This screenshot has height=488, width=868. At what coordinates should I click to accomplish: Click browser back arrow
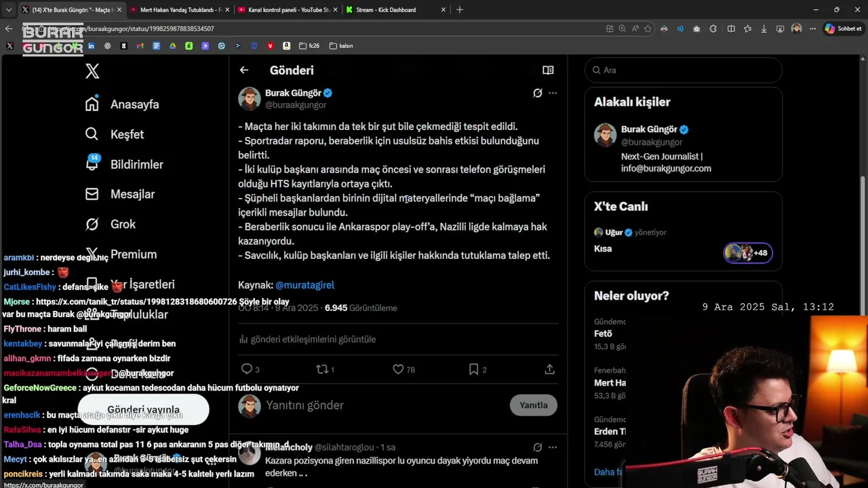pos(9,28)
